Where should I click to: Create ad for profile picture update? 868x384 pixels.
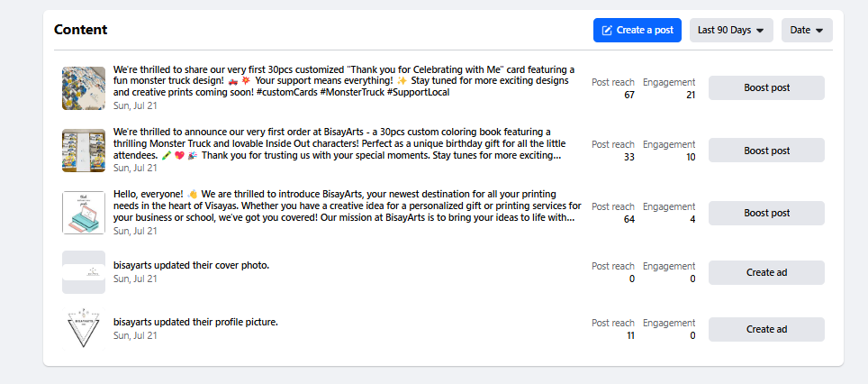pos(766,329)
